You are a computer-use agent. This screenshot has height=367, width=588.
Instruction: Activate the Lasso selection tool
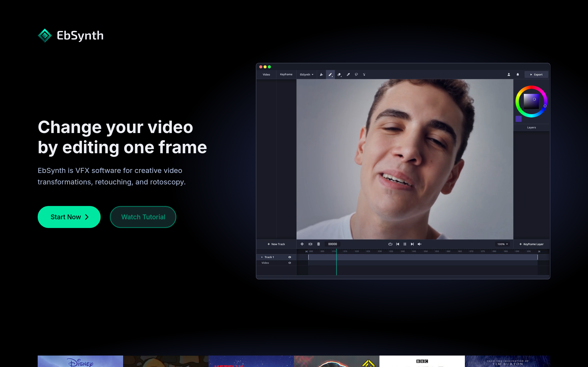[356, 75]
